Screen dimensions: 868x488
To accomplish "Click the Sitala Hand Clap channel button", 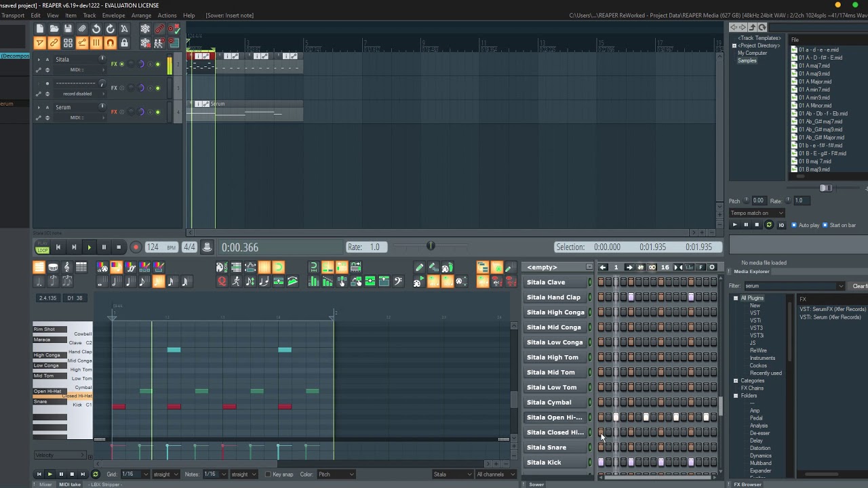I will (x=554, y=297).
